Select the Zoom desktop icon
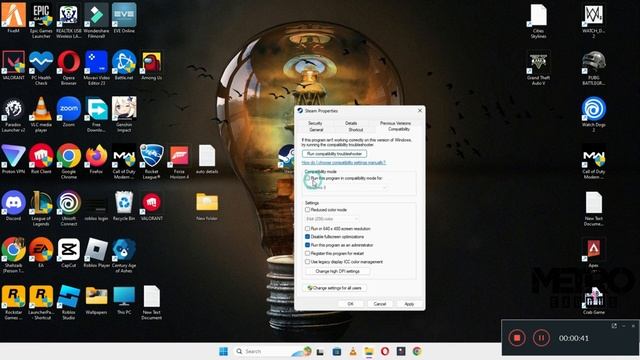Viewport: 640px width, 360px height. coord(69,112)
